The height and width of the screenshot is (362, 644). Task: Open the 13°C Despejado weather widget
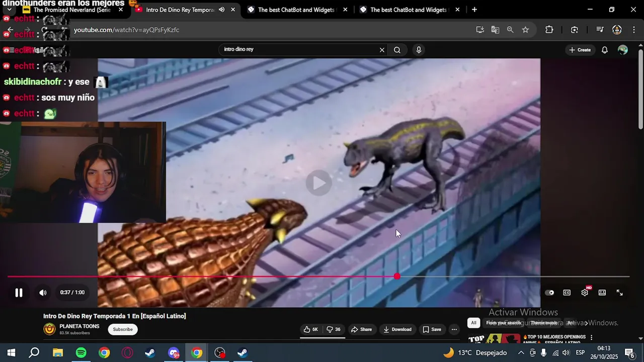click(474, 353)
